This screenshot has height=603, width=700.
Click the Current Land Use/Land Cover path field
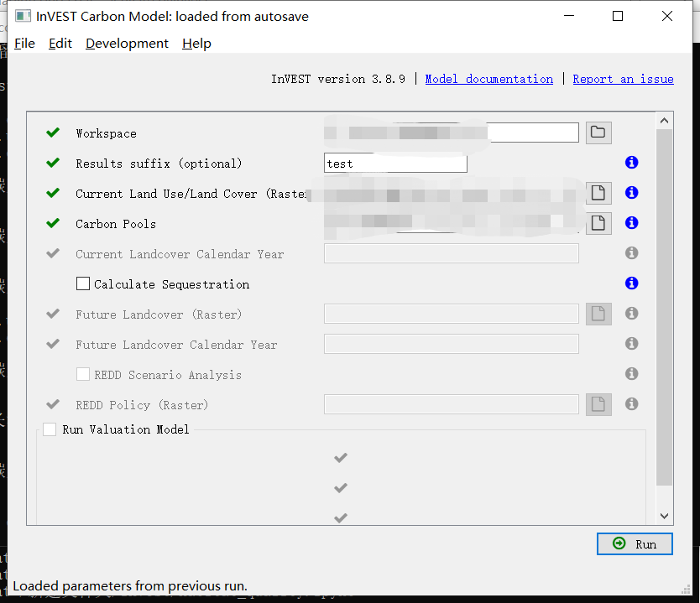(x=452, y=193)
